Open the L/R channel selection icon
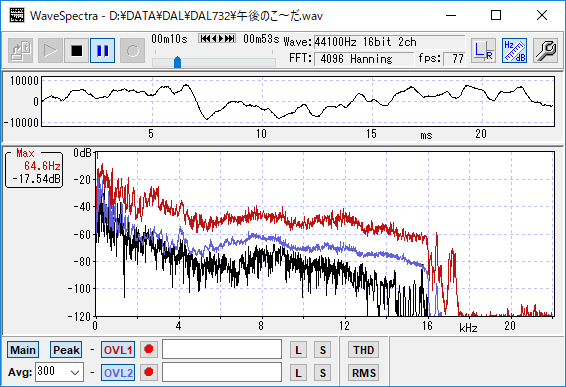566x387 pixels. (x=483, y=51)
